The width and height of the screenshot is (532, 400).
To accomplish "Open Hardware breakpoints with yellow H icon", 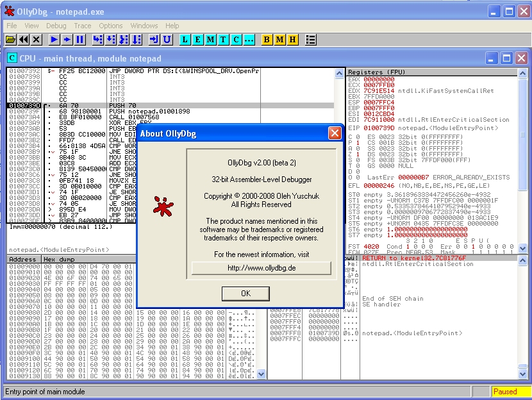I will point(292,40).
